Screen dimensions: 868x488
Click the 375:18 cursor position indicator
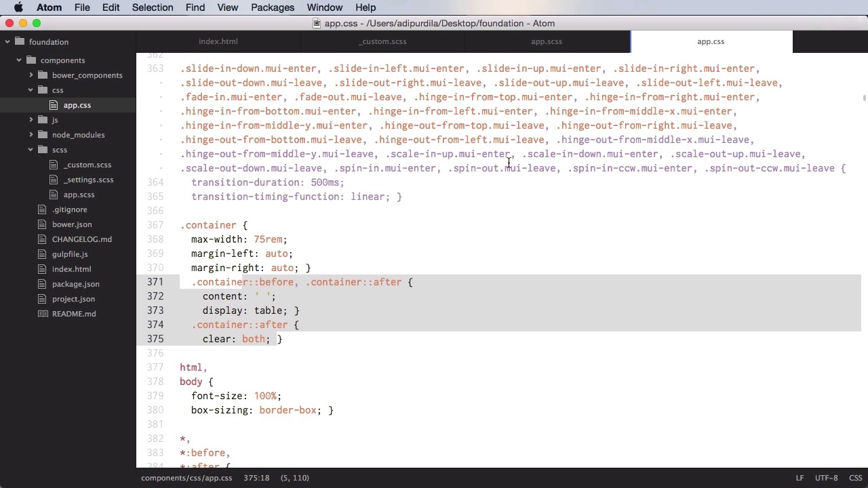pyautogui.click(x=256, y=478)
